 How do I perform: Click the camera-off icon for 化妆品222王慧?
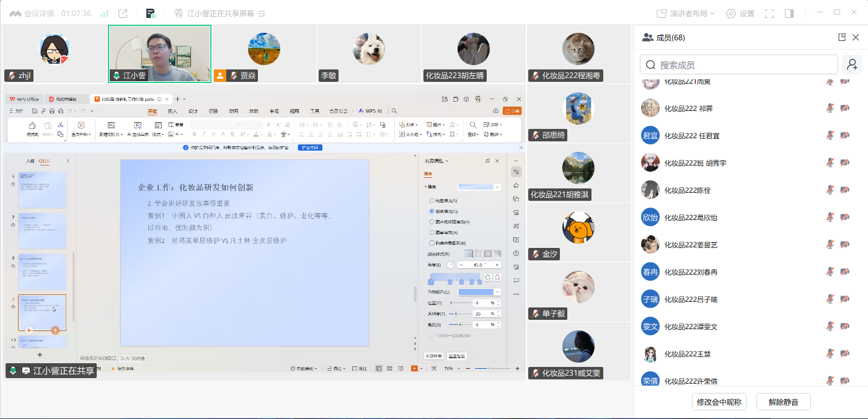pos(844,353)
